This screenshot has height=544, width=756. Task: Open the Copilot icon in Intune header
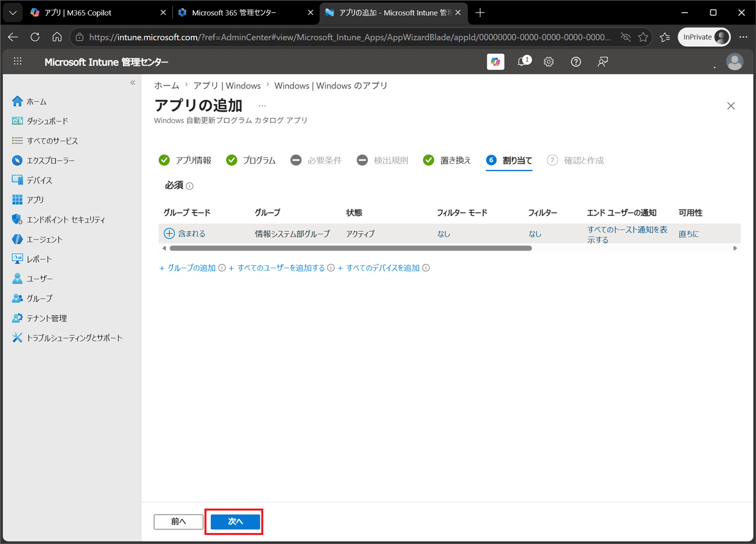click(495, 61)
